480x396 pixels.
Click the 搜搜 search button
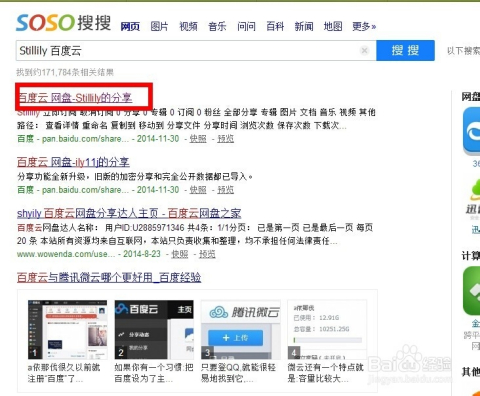[x=405, y=50]
